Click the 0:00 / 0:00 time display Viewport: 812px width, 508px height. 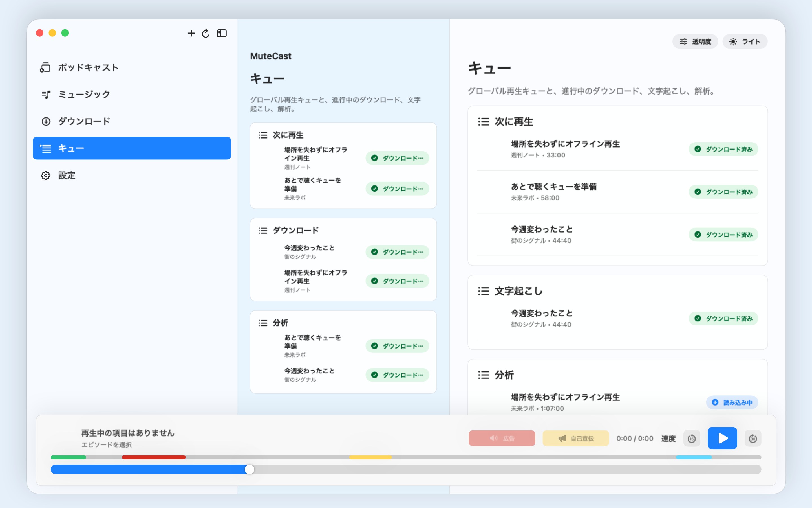[x=634, y=439]
